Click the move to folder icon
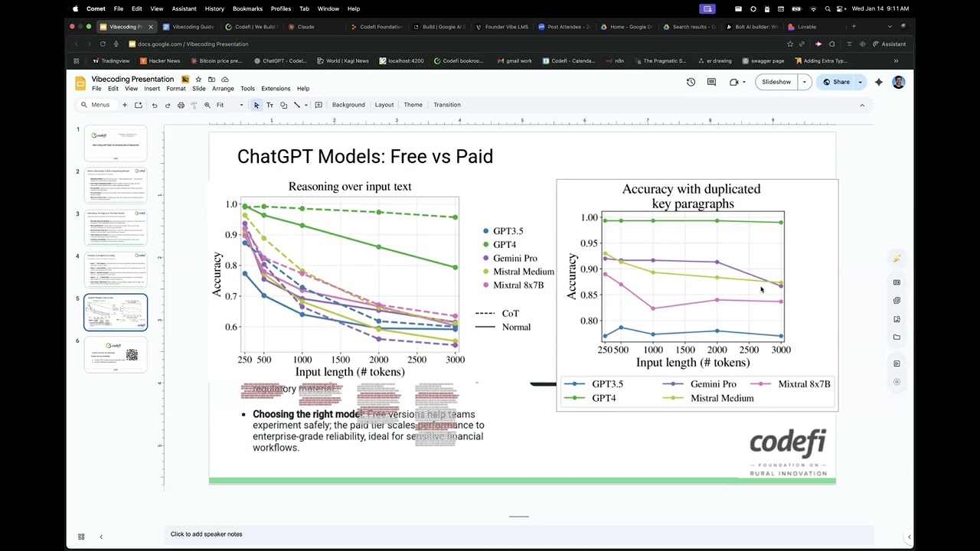The height and width of the screenshot is (551, 980). (x=211, y=79)
